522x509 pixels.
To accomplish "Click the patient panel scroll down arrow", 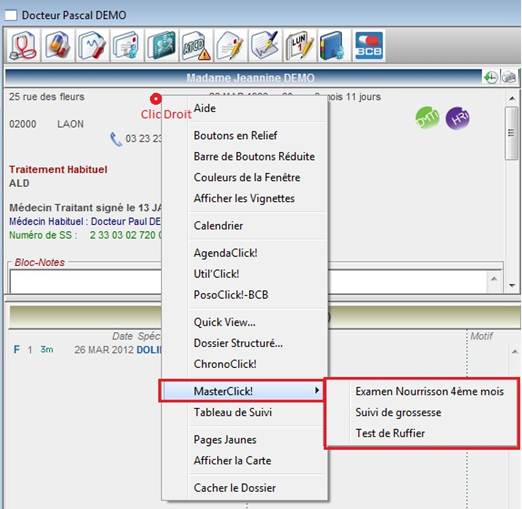I will pyautogui.click(x=512, y=285).
